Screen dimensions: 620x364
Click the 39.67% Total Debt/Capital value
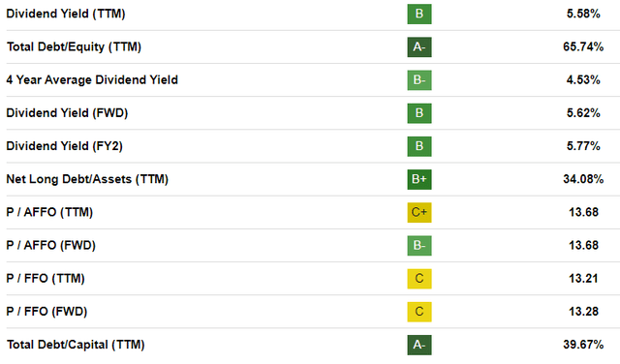[583, 345]
